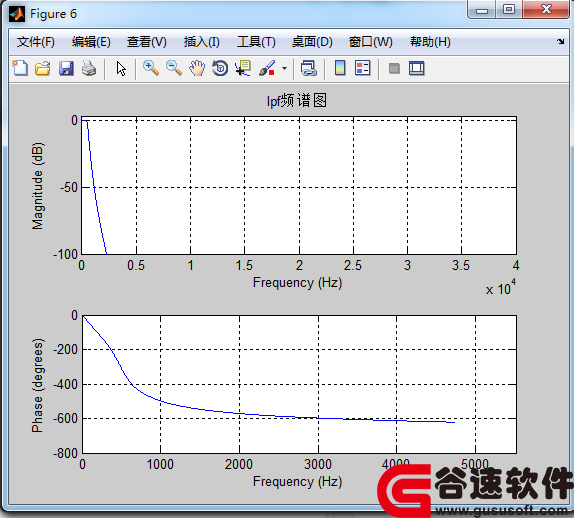This screenshot has width=574, height=518.
Task: Click the New Figure icon
Action: tap(20, 68)
